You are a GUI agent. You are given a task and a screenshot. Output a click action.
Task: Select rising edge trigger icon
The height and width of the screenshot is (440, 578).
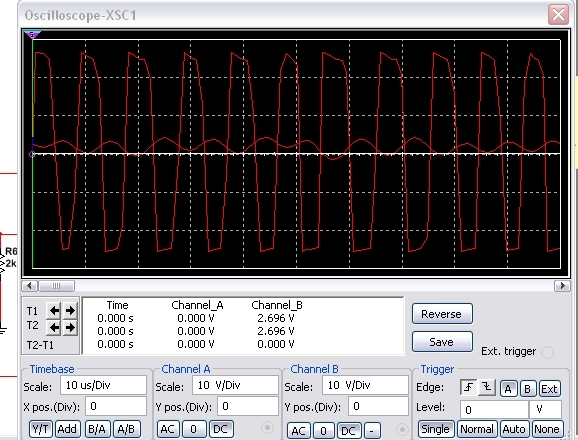(469, 387)
